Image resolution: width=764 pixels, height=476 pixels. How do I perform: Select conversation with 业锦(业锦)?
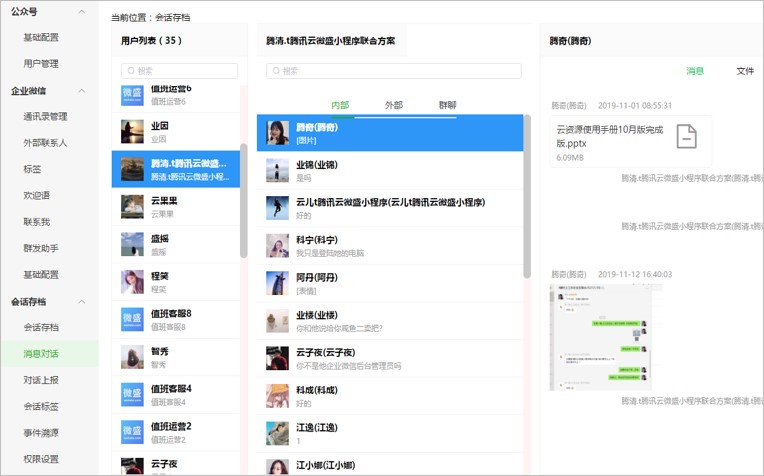pyautogui.click(x=390, y=170)
